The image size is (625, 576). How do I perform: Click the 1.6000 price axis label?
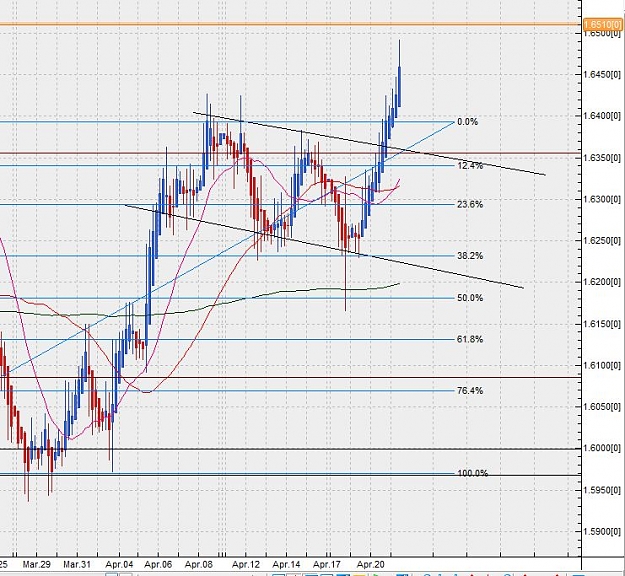pos(602,448)
